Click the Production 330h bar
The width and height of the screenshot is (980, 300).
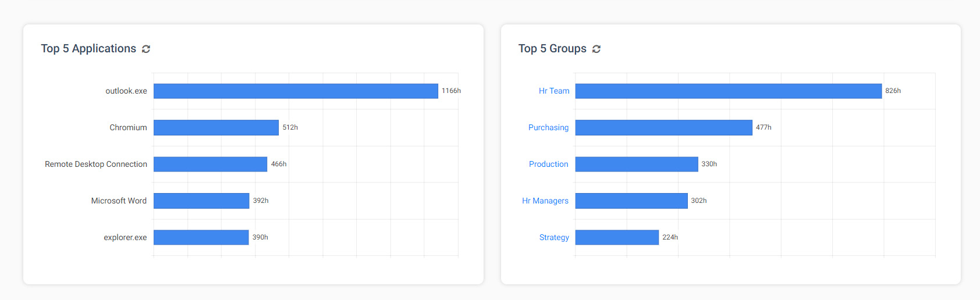tap(637, 164)
